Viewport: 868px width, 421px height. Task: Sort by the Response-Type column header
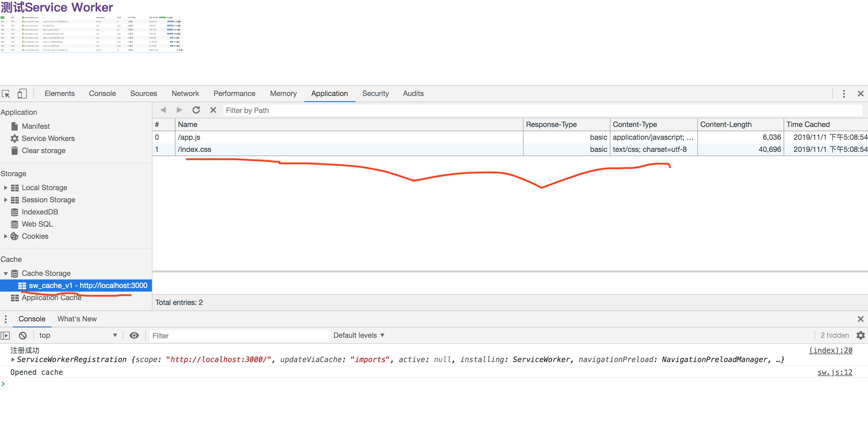[x=566, y=125]
